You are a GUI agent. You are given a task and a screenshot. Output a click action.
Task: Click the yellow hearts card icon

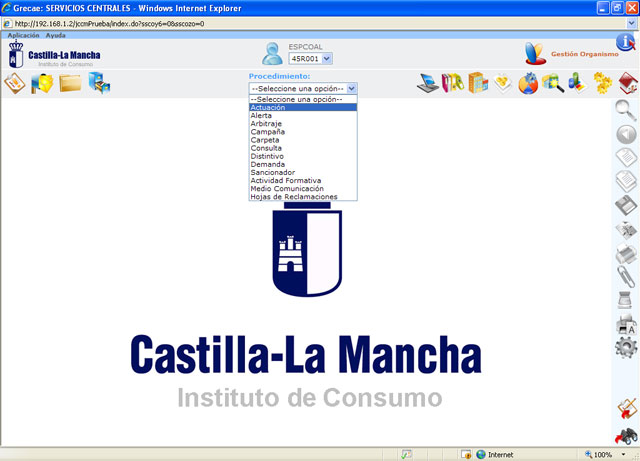click(x=503, y=83)
